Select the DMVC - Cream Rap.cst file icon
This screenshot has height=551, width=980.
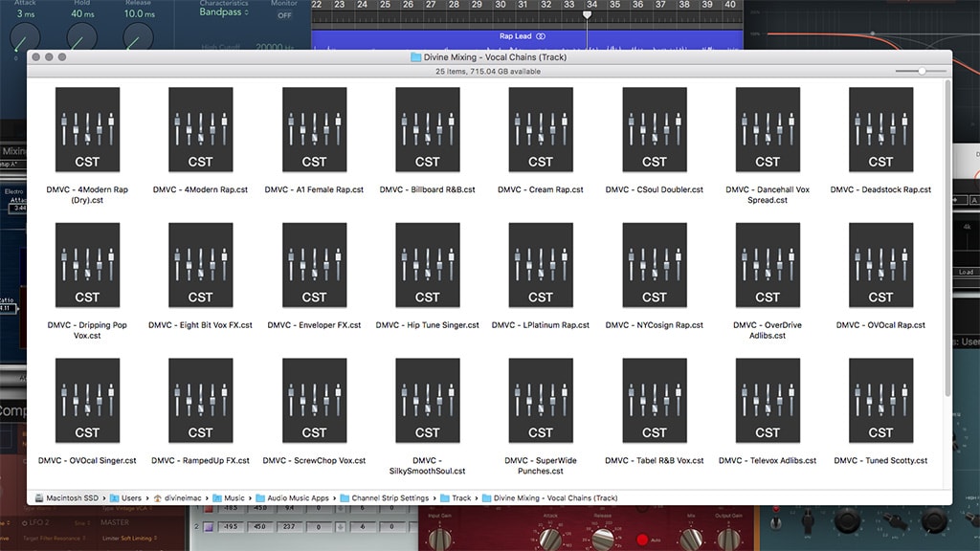pos(541,129)
